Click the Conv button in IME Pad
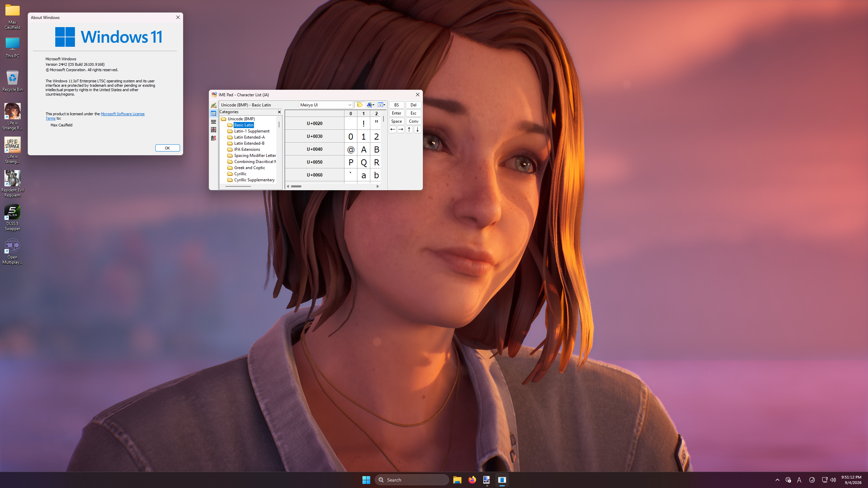Image resolution: width=868 pixels, height=488 pixels. coord(413,121)
